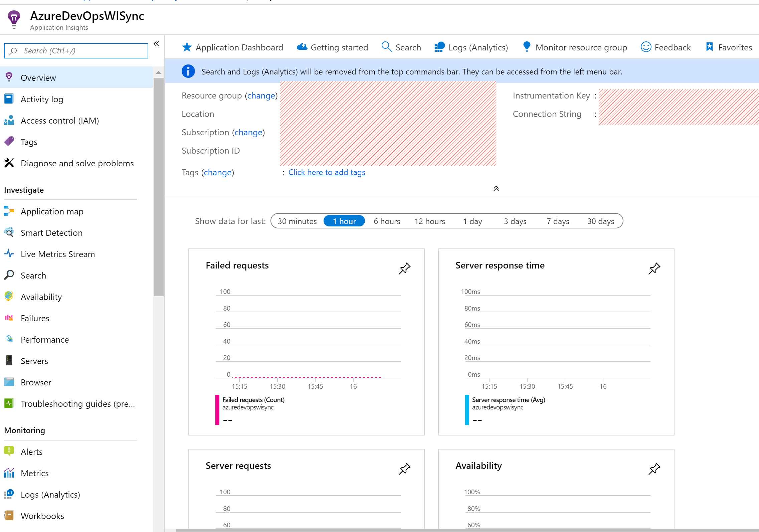Viewport: 759px width, 532px height.
Task: Open Live Metrics Stream
Action: click(57, 254)
